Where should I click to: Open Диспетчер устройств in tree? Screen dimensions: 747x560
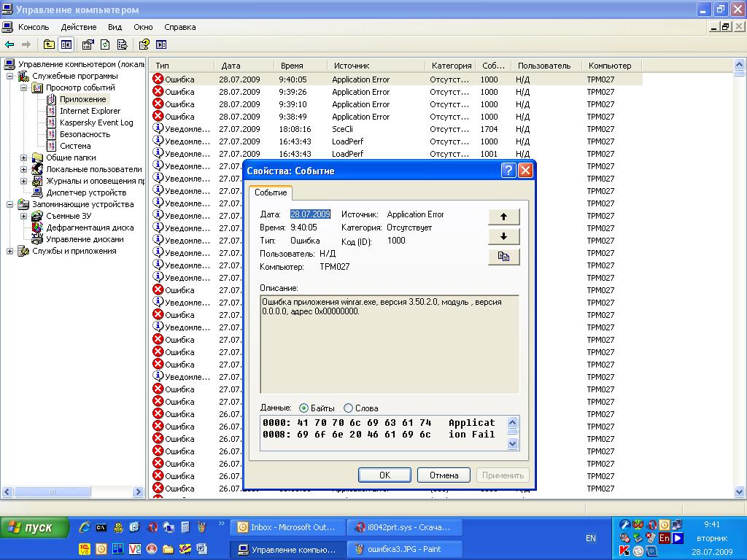click(86, 192)
